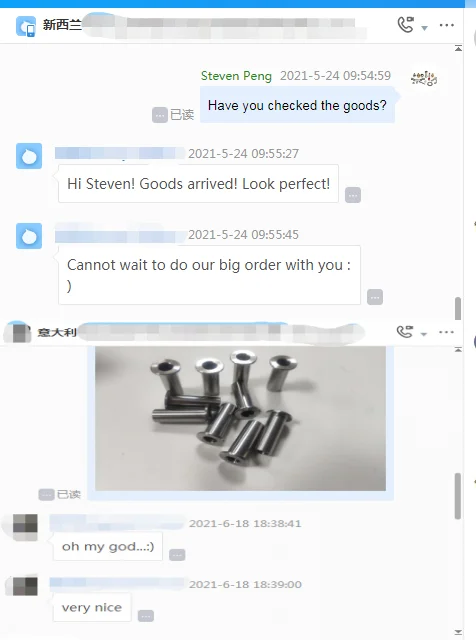Click the 新西兰 contact device icon in the header

[x=26, y=27]
